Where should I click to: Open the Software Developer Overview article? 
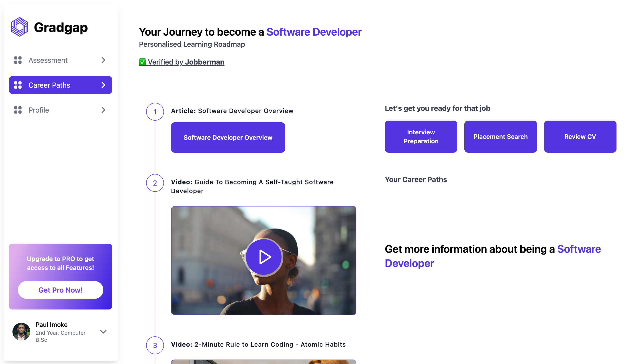(x=228, y=138)
